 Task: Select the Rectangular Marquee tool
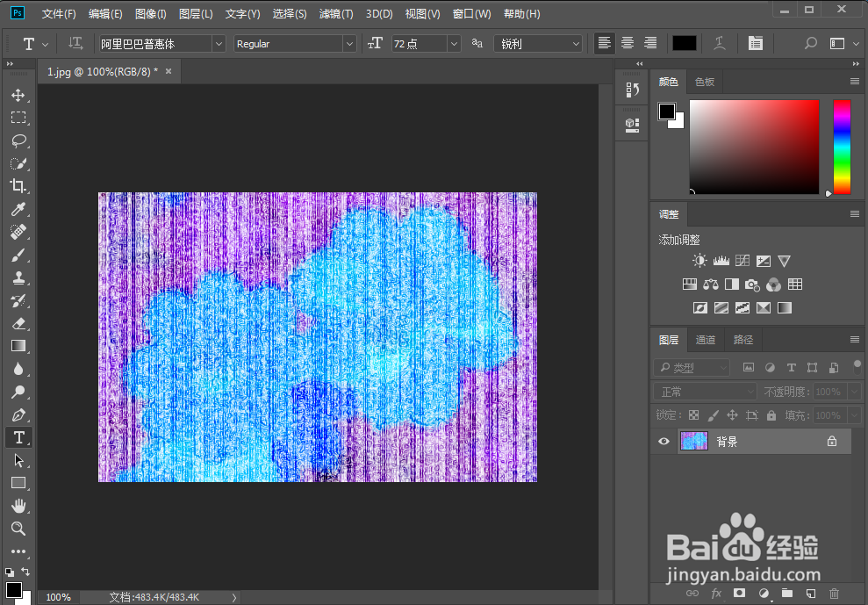[18, 118]
